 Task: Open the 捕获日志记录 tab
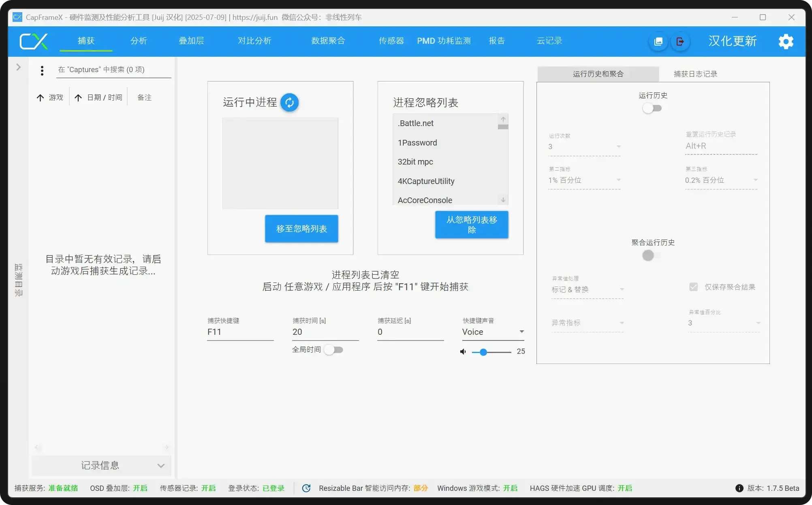pyautogui.click(x=695, y=74)
